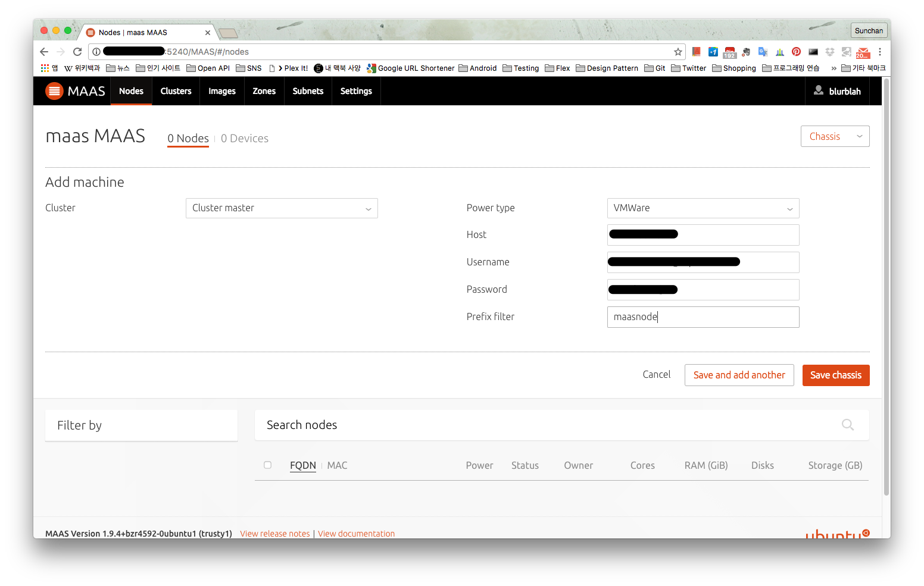
Task: Expand the Power type VMWare dropdown
Action: (703, 208)
